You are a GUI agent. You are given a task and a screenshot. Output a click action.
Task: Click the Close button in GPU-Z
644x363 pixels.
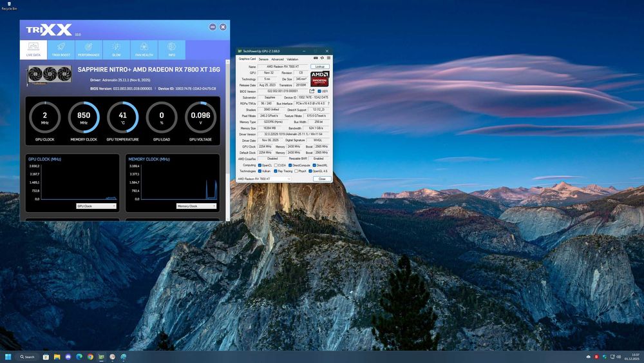pos(322,179)
